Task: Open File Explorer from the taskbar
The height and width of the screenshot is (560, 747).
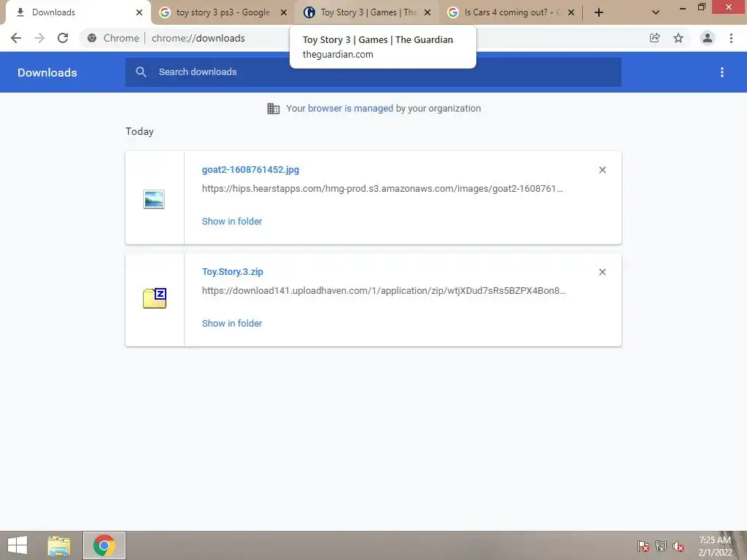Action: 59,545
